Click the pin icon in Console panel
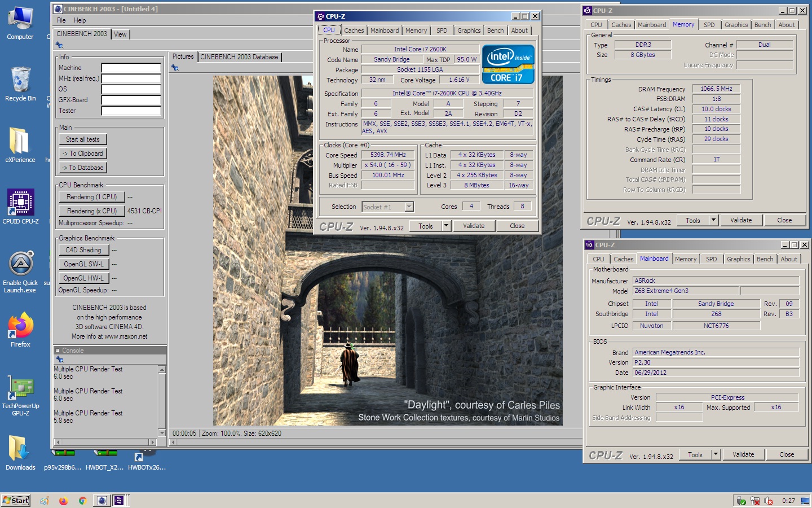Image resolution: width=812 pixels, height=508 pixels. [59, 360]
